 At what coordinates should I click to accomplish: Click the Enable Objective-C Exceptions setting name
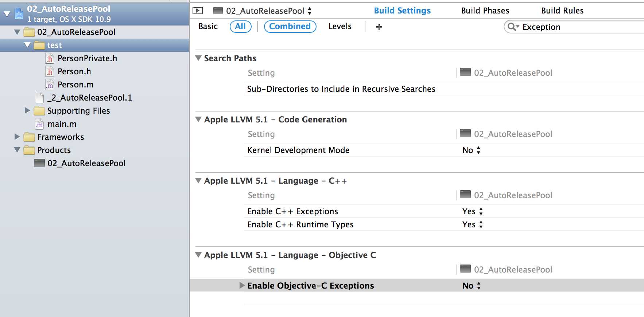click(310, 286)
